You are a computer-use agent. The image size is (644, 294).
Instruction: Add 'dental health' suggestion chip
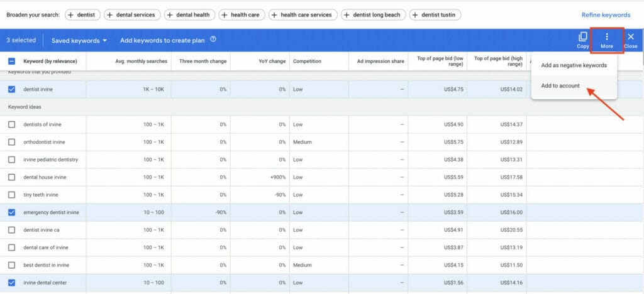189,14
